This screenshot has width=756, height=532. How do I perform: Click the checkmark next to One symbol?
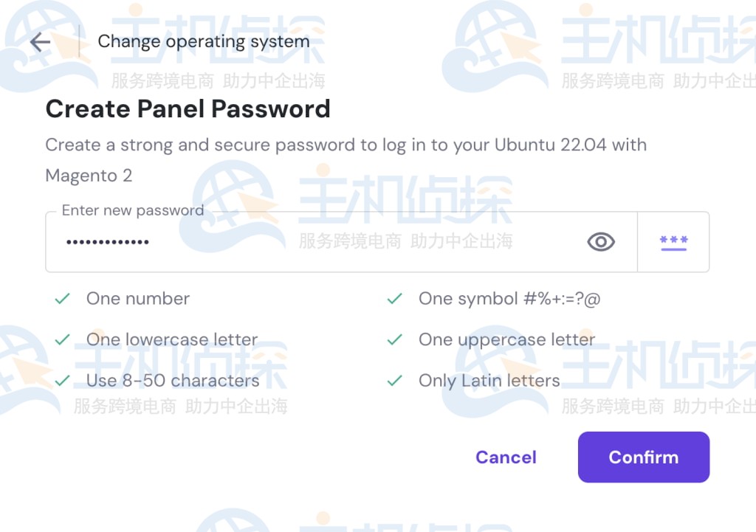(x=394, y=299)
